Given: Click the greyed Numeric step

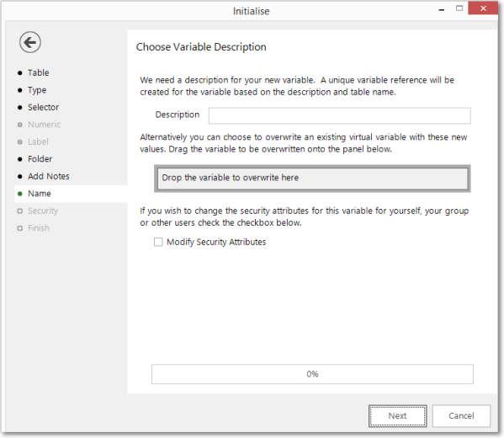Looking at the screenshot, I should pyautogui.click(x=44, y=125).
